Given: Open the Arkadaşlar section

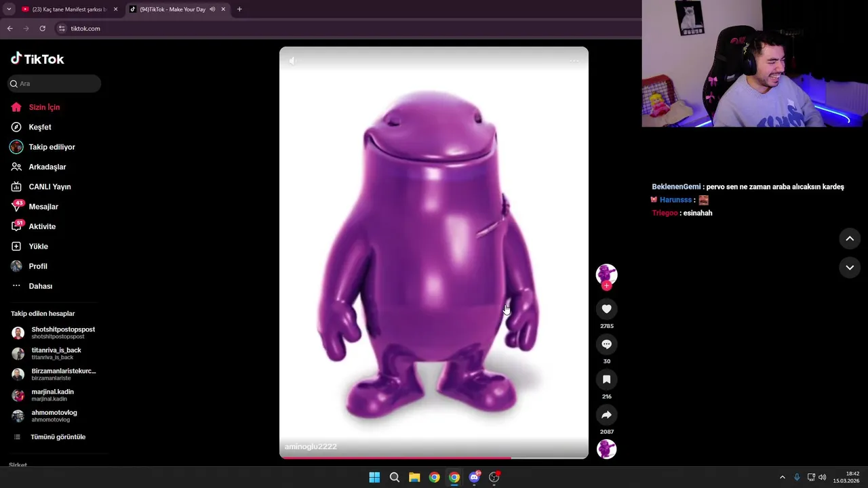Looking at the screenshot, I should (47, 167).
